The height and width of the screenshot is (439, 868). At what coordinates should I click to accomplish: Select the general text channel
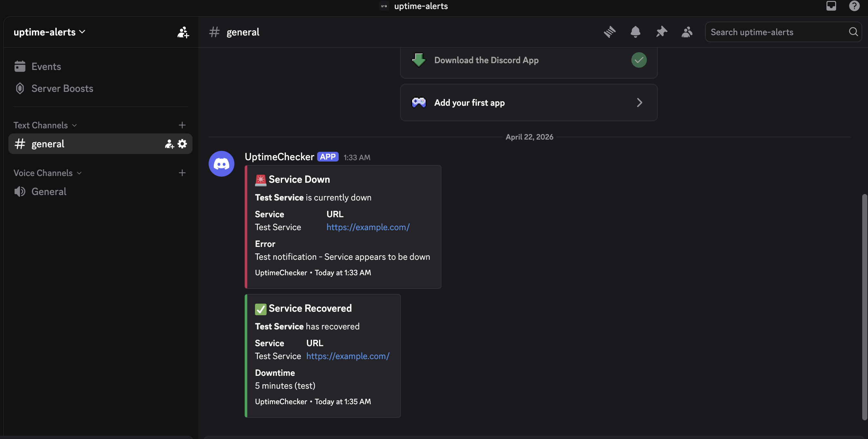click(x=100, y=144)
